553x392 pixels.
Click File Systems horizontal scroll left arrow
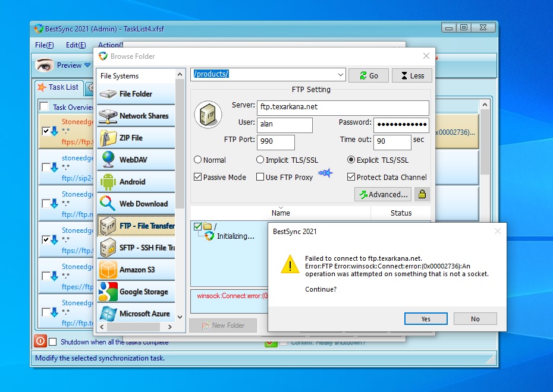point(102,327)
